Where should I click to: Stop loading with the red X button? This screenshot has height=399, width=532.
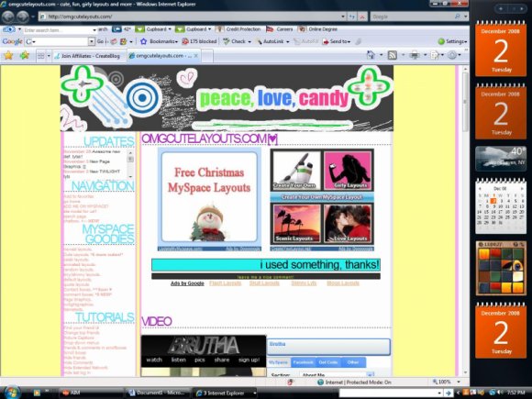(x=362, y=17)
